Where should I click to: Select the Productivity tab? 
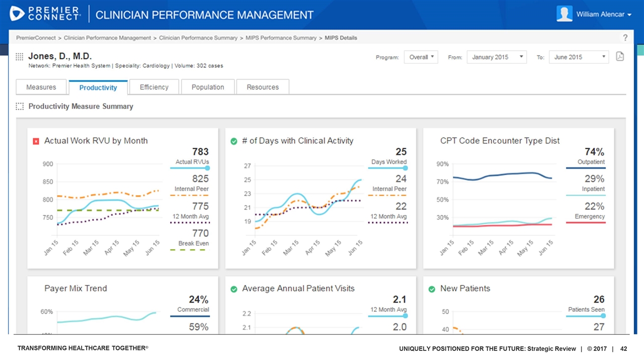98,87
